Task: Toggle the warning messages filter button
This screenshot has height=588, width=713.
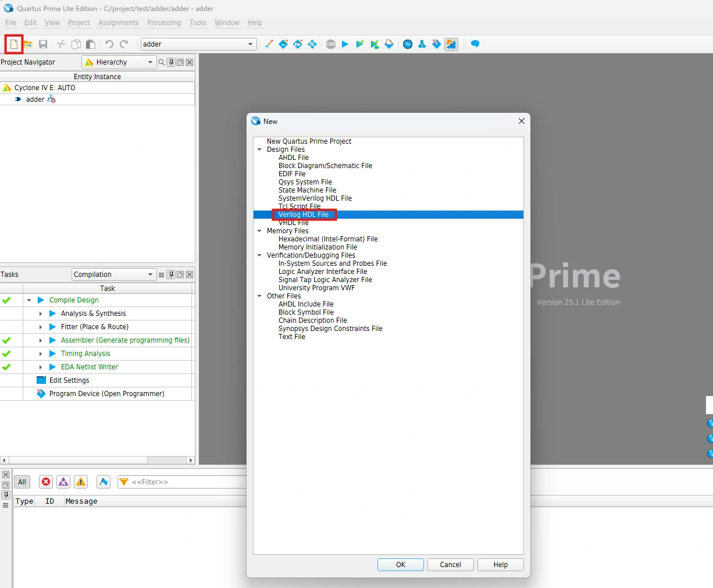Action: [x=81, y=482]
